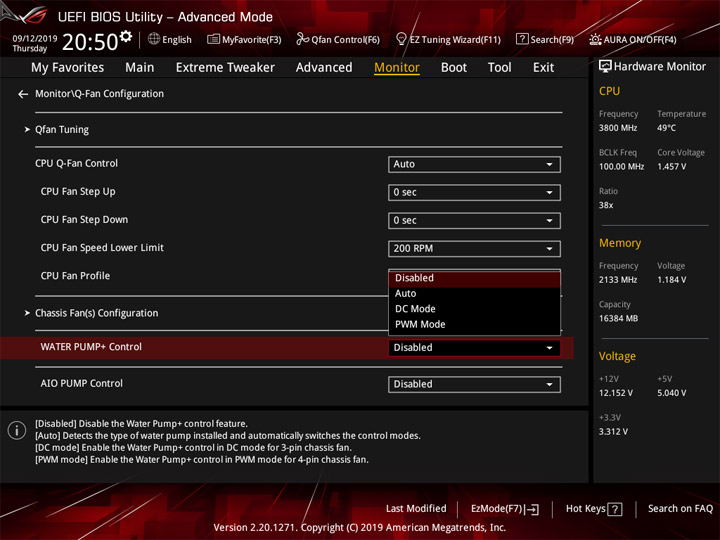Open the Exit tab
Image resolution: width=720 pixels, height=540 pixels.
click(543, 68)
